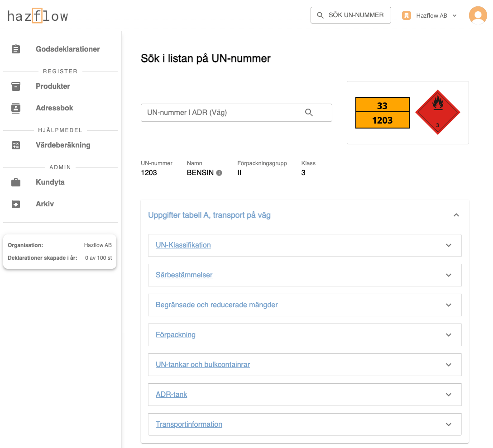Image resolution: width=493 pixels, height=448 pixels.
Task: Open the user profile avatar
Action: pos(478,15)
